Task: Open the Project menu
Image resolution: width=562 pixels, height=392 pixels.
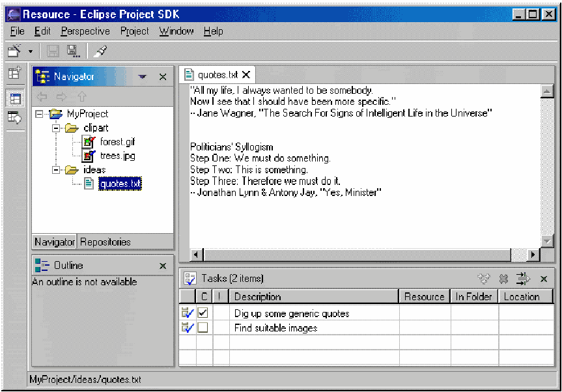Action: (134, 31)
